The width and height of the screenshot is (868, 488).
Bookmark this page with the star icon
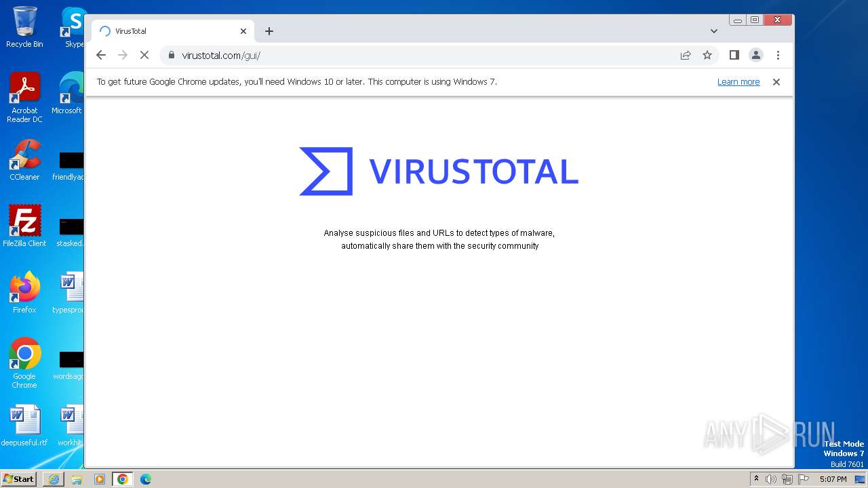click(707, 55)
